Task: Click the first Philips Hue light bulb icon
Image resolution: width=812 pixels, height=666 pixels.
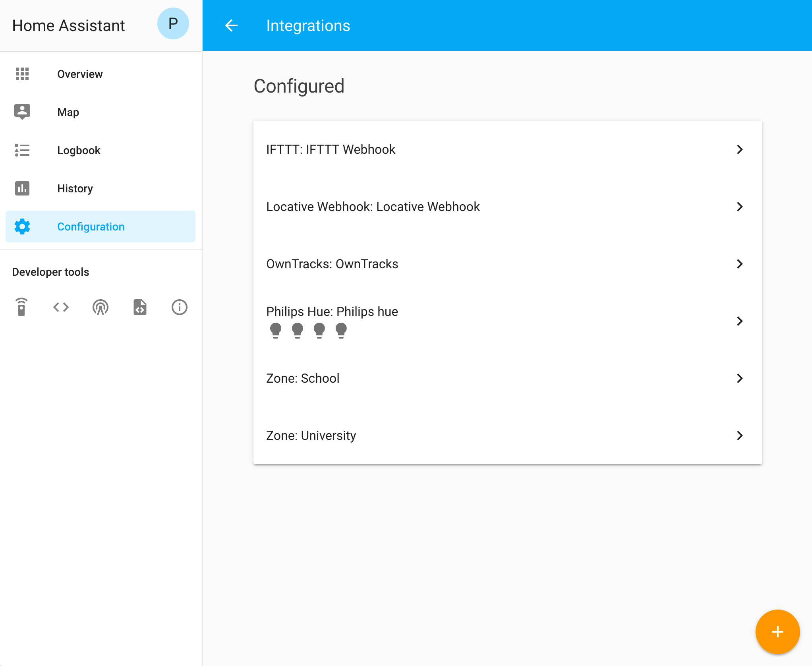Action: coord(276,330)
